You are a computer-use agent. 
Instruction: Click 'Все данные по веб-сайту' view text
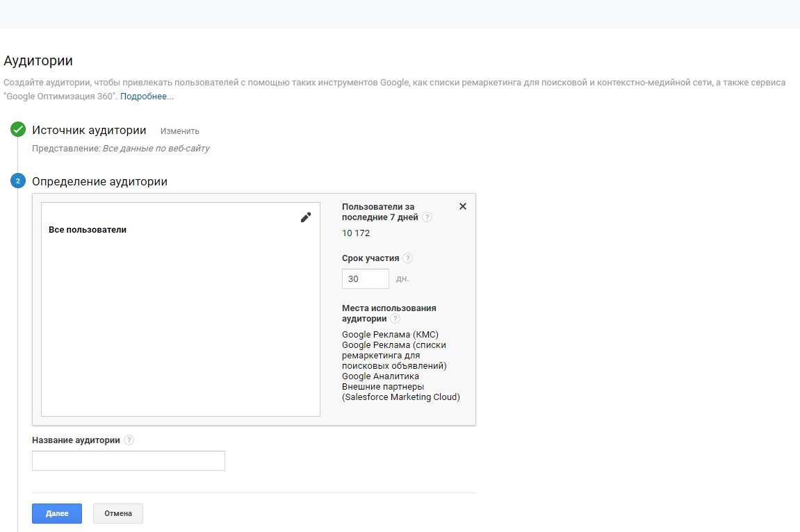[156, 149]
